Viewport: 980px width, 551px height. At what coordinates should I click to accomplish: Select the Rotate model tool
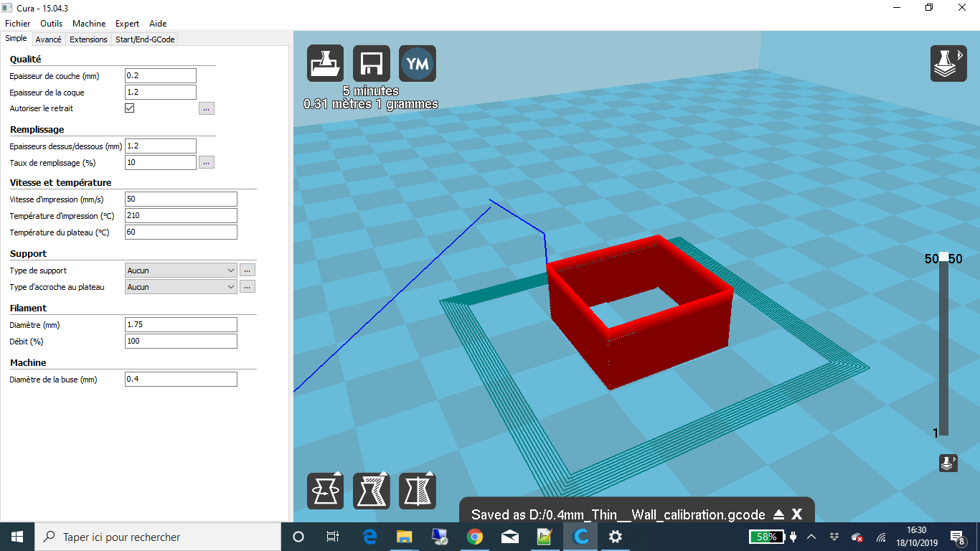[326, 491]
